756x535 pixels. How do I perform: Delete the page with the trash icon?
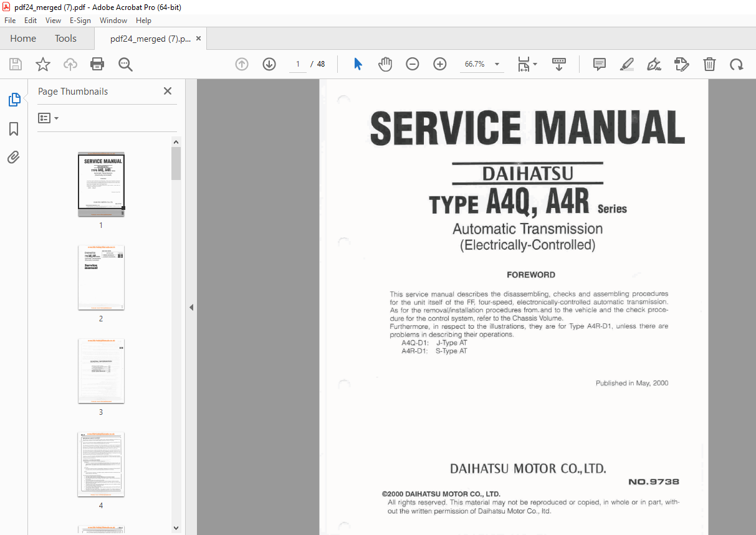point(709,64)
